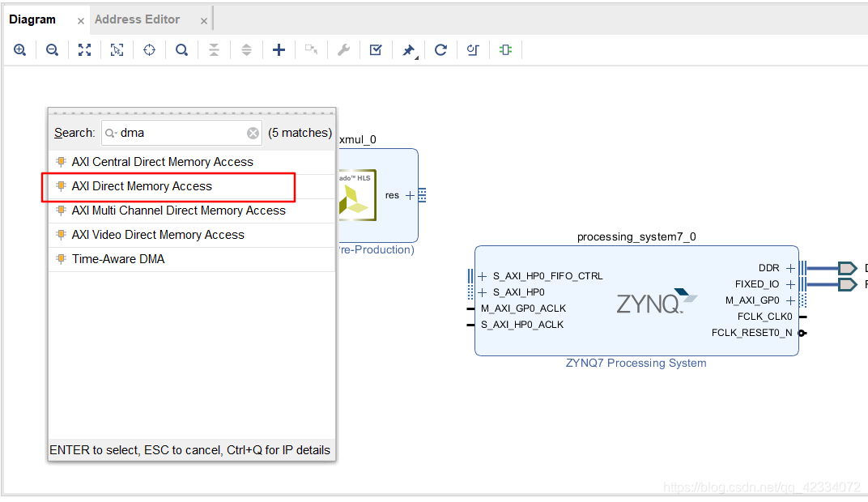Screen dimensions: 868x502
Task: Click the Select Area icon
Action: click(117, 50)
